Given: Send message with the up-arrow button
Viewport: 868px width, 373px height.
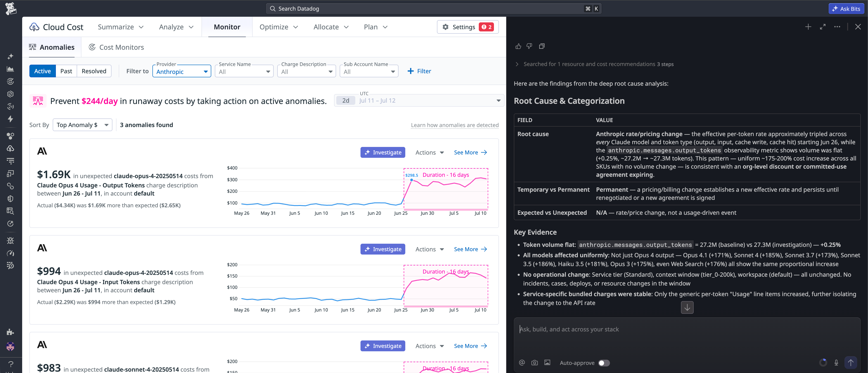Looking at the screenshot, I should click(851, 363).
